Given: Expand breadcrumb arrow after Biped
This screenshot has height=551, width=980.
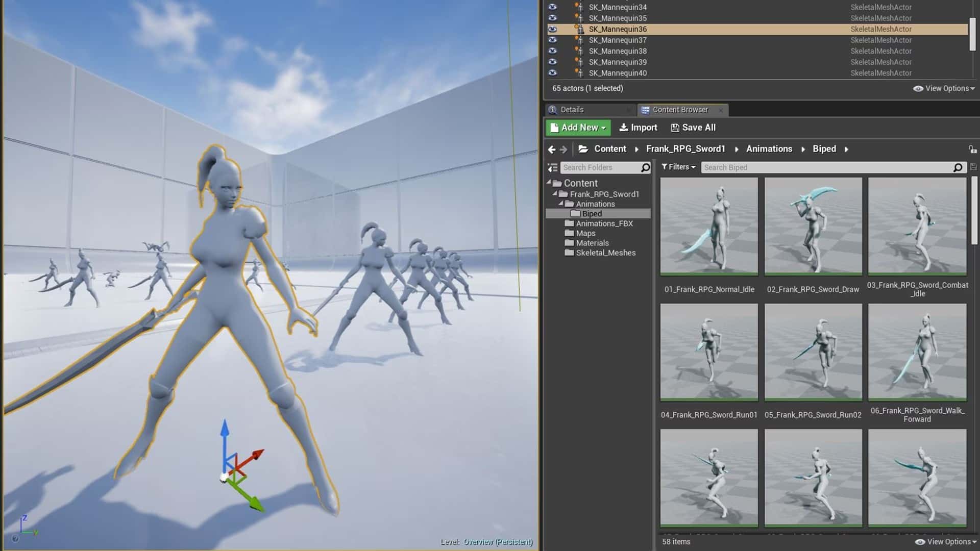Looking at the screenshot, I should [x=846, y=149].
